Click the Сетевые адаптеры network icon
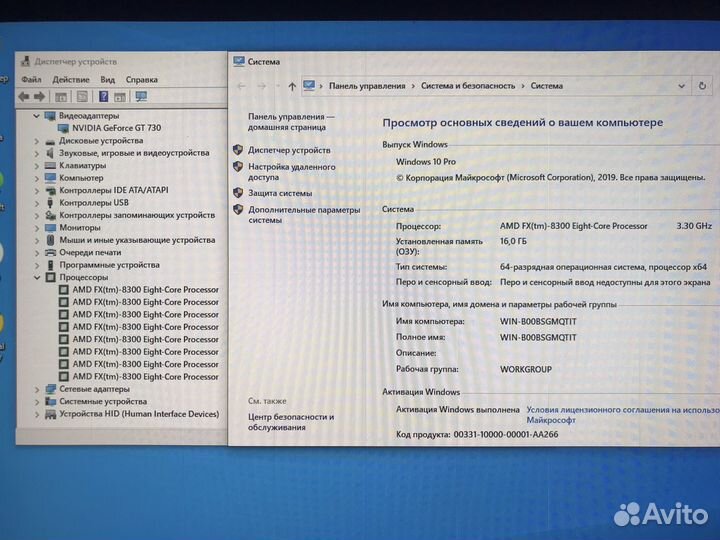Viewport: 720px width, 540px height. [x=51, y=389]
